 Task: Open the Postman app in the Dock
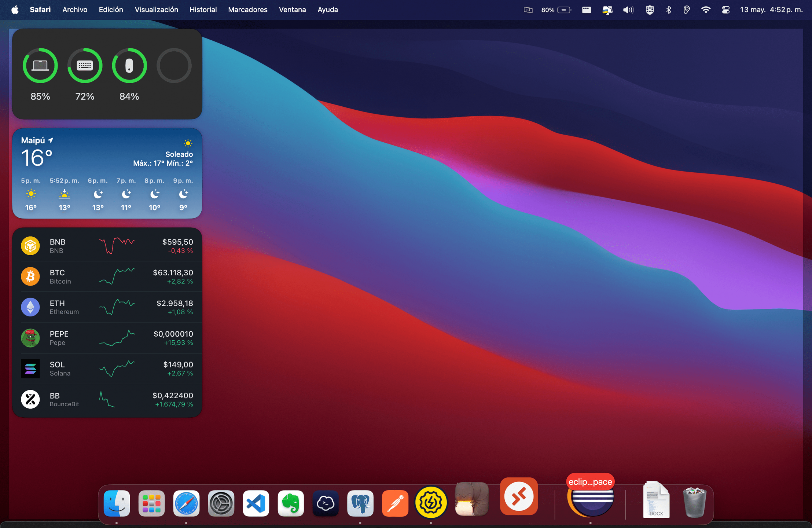click(x=395, y=503)
